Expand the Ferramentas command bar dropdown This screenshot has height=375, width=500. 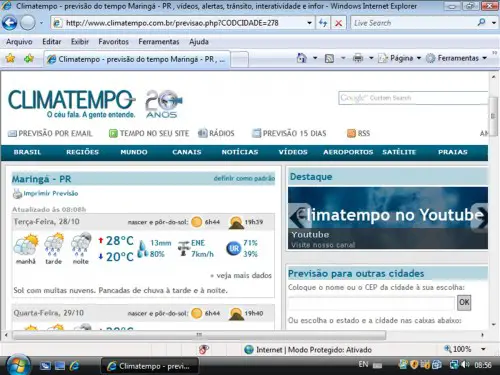pos(456,58)
